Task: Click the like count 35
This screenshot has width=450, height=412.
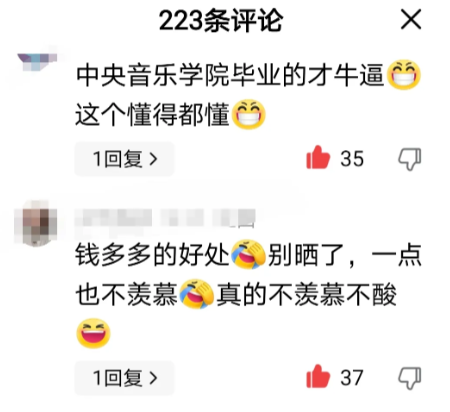Action: (352, 159)
